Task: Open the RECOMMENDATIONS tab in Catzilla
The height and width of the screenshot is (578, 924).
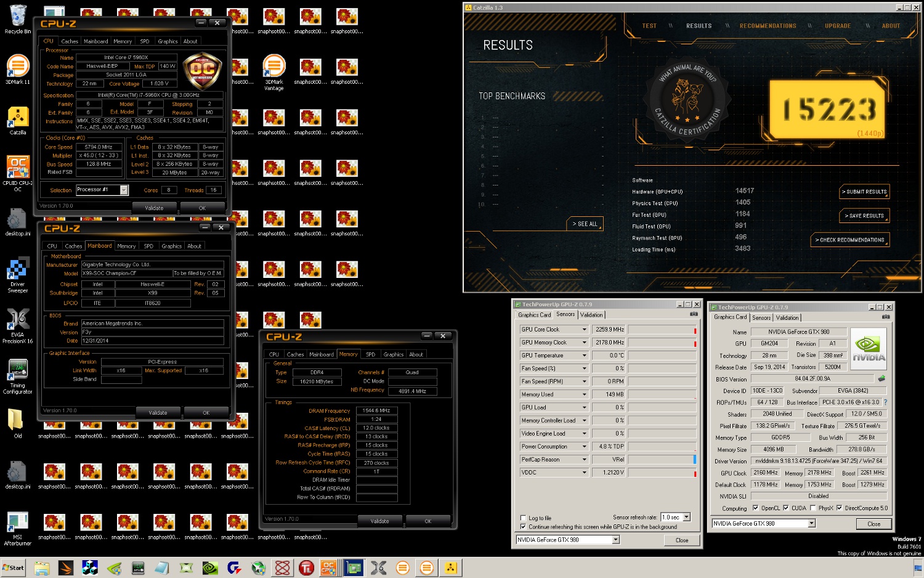Action: tap(768, 26)
